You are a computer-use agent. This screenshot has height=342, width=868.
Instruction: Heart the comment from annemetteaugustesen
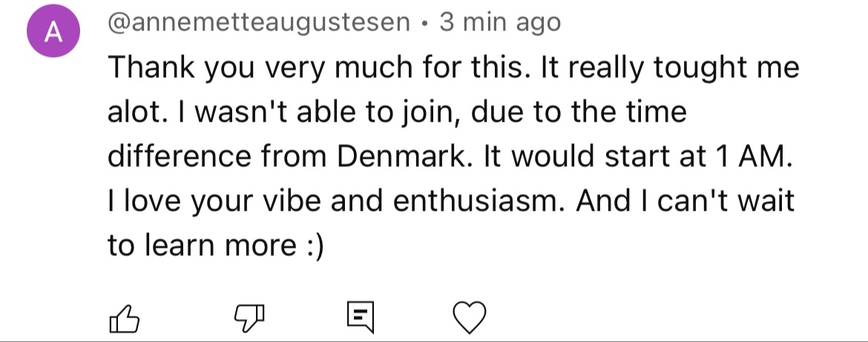(x=469, y=318)
